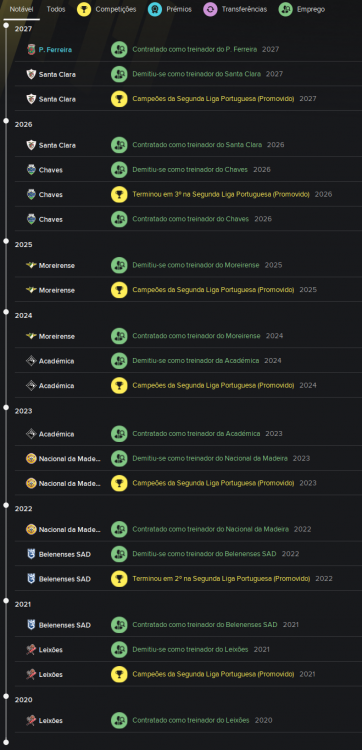Click employment icon for P. Ferreira hiring 2027

point(119,49)
